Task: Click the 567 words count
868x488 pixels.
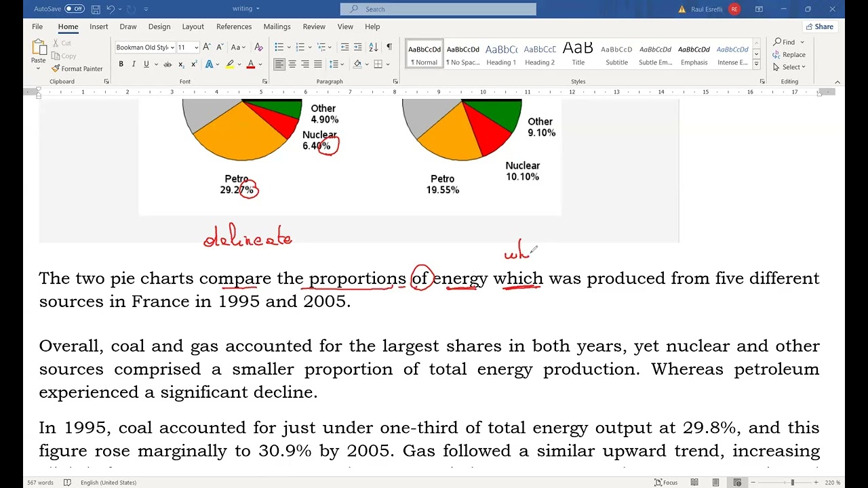Action: pyautogui.click(x=40, y=483)
